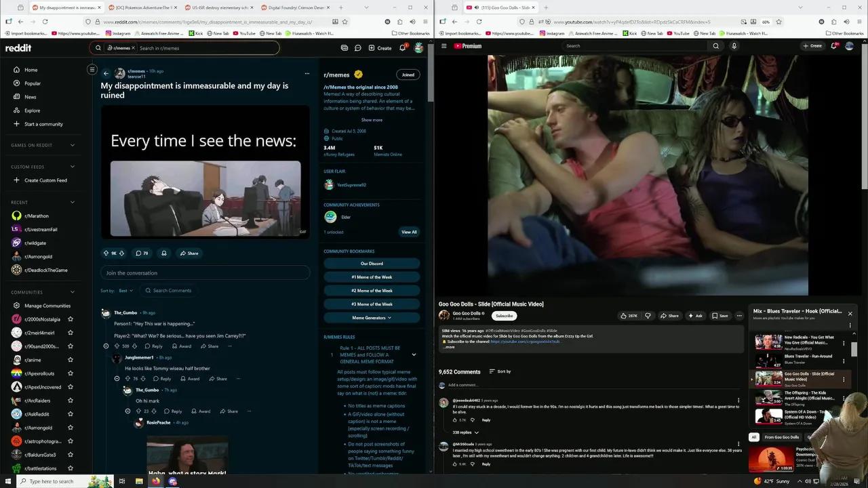Click the Reddit advertise icon in header
The width and height of the screenshot is (868, 488).
click(x=344, y=48)
